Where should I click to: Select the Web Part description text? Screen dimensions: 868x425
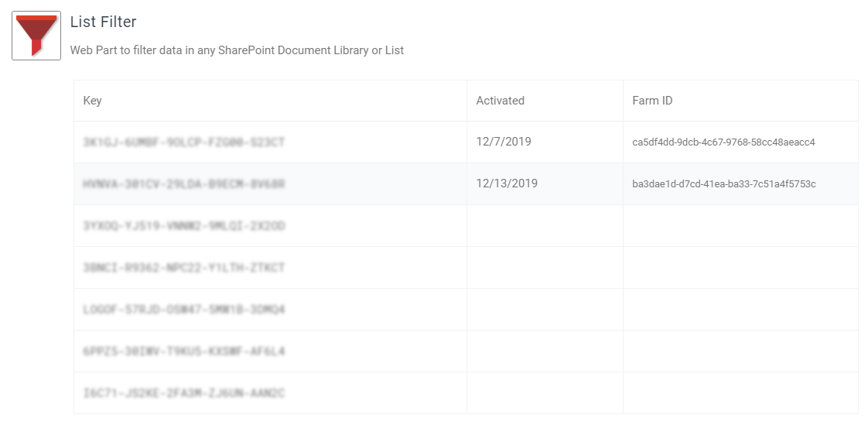click(237, 50)
